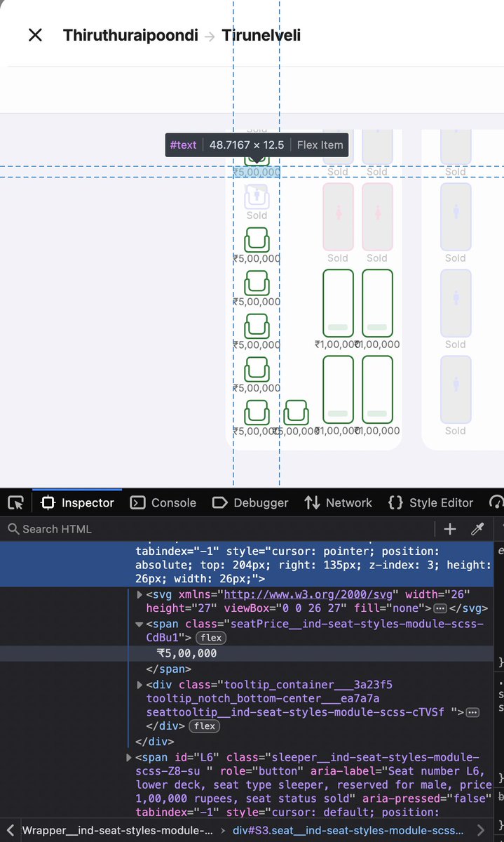The width and height of the screenshot is (504, 842).
Task: Toggle flex badge on seatPrice span
Action: 211,638
